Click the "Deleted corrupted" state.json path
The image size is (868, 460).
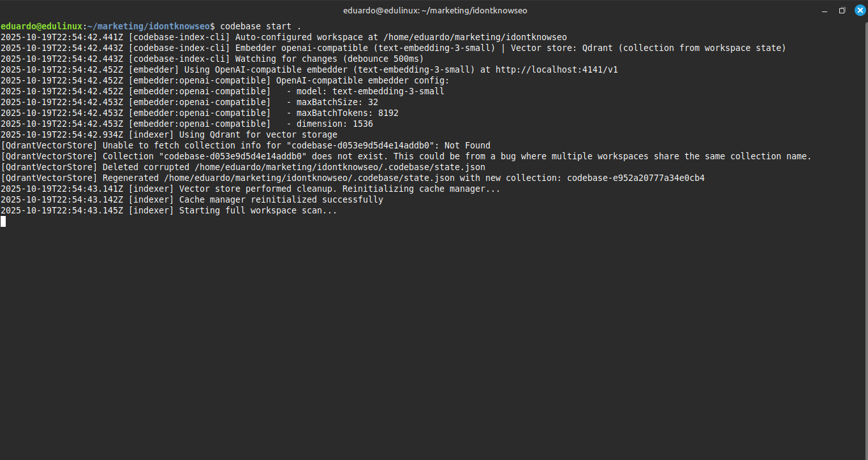point(340,167)
